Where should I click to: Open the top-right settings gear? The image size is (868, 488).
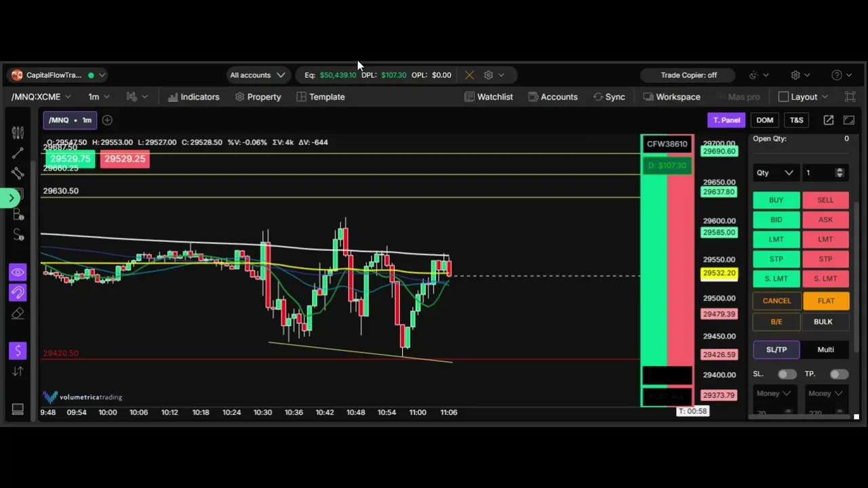click(x=801, y=75)
